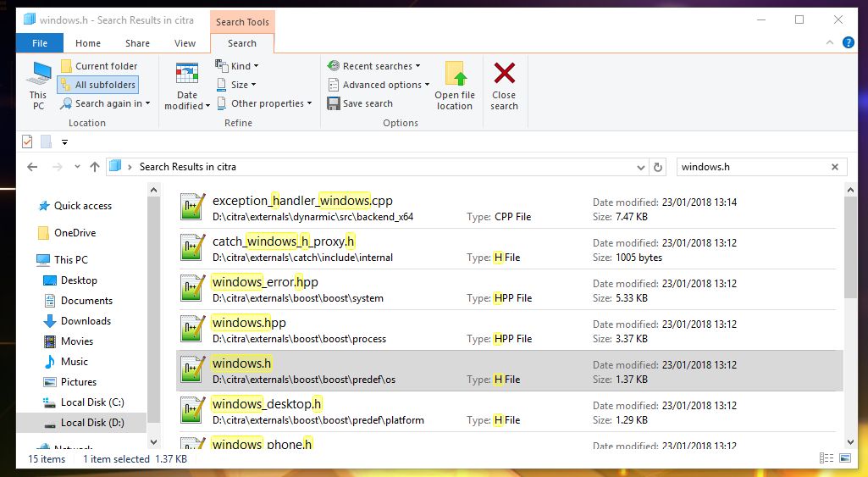Toggle All subfolders search scope

tap(98, 85)
